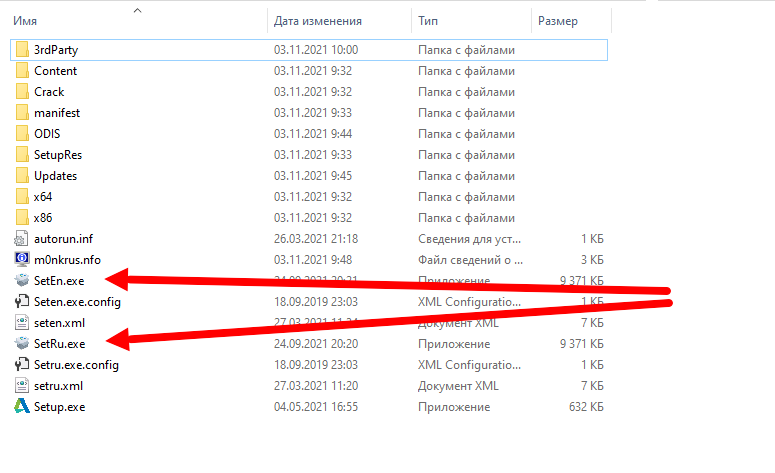The height and width of the screenshot is (473, 775).
Task: Sort by the Тип column header
Action: coord(428,21)
